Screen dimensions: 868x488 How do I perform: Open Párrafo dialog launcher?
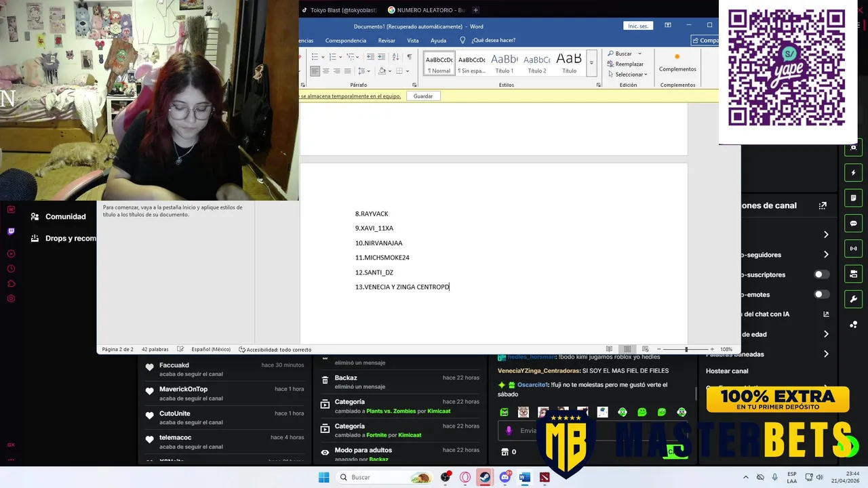pyautogui.click(x=414, y=85)
